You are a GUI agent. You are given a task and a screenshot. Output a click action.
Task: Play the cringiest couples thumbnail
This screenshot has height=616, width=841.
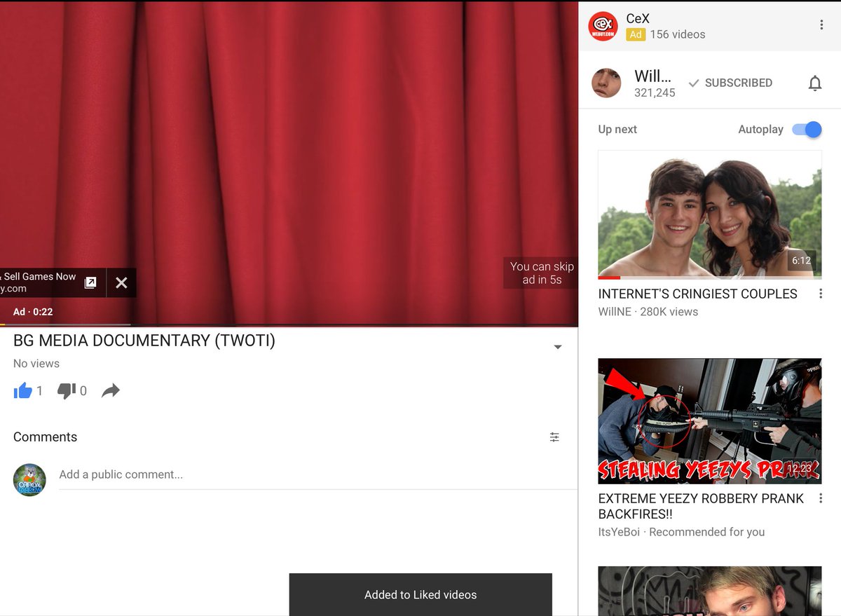tap(710, 214)
